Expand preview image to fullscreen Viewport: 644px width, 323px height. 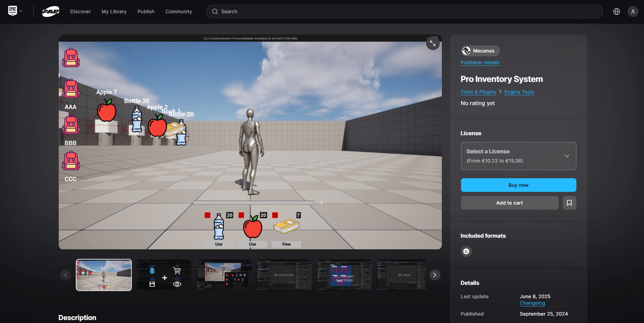(433, 43)
